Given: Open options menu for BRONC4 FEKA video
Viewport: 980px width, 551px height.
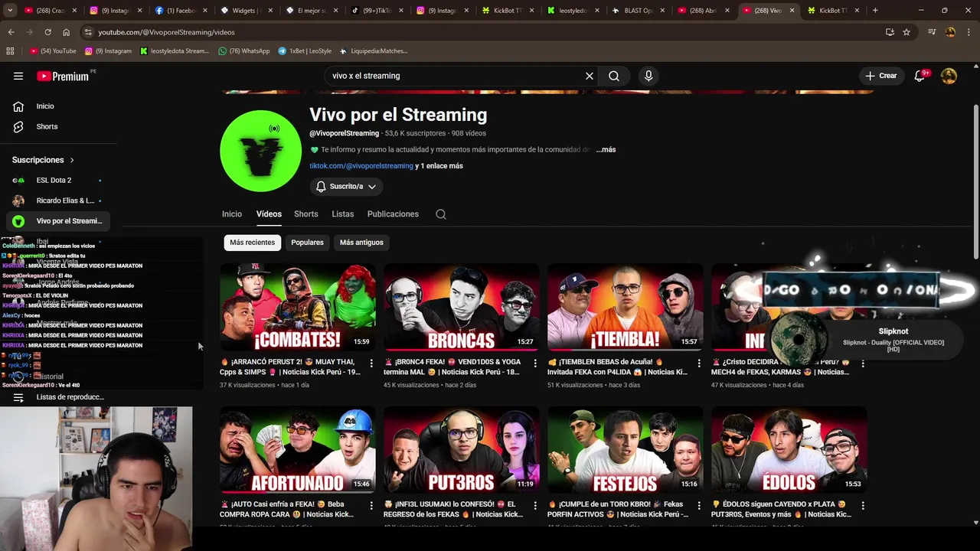Looking at the screenshot, I should pos(535,363).
